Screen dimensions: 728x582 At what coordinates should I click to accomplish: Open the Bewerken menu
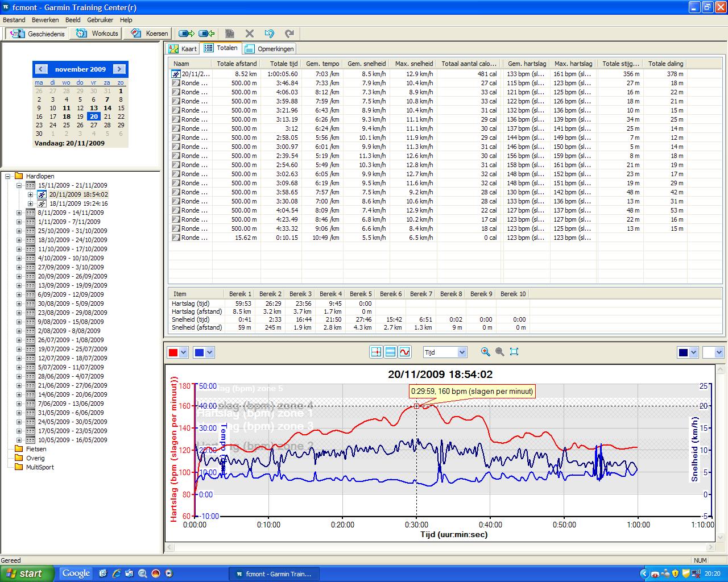[45, 20]
